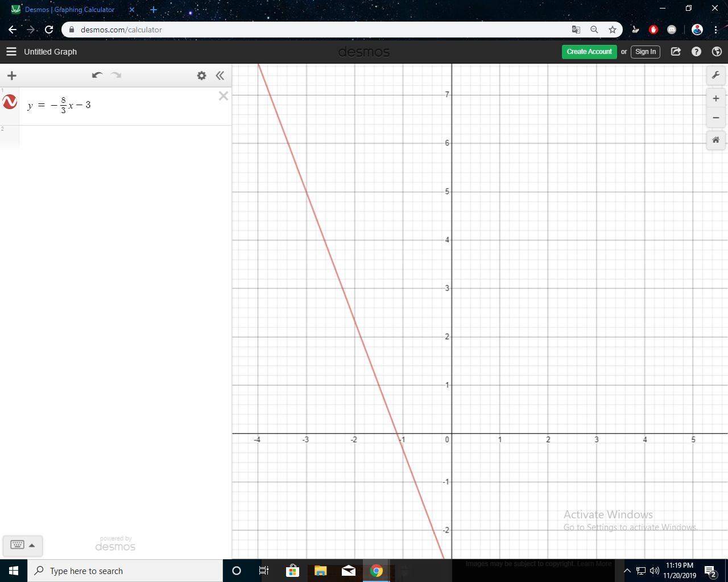Open Chrome from the taskbar
Image resolution: width=728 pixels, height=582 pixels.
pos(377,571)
